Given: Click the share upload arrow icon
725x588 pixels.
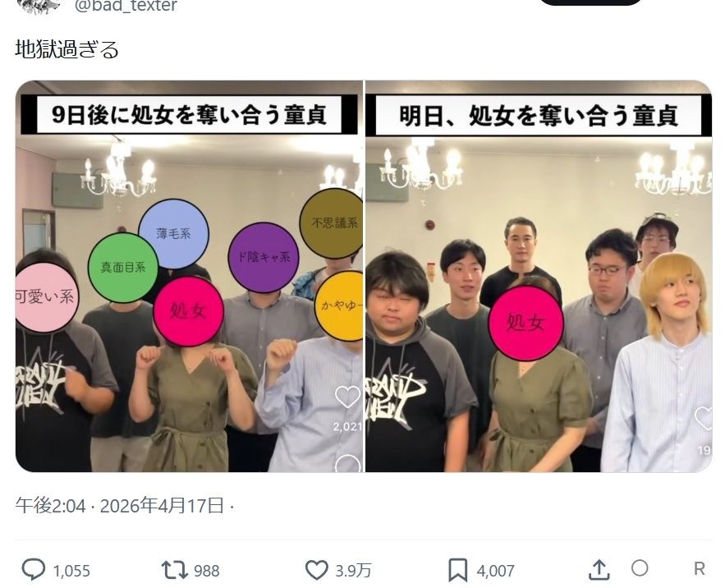Looking at the screenshot, I should [599, 569].
